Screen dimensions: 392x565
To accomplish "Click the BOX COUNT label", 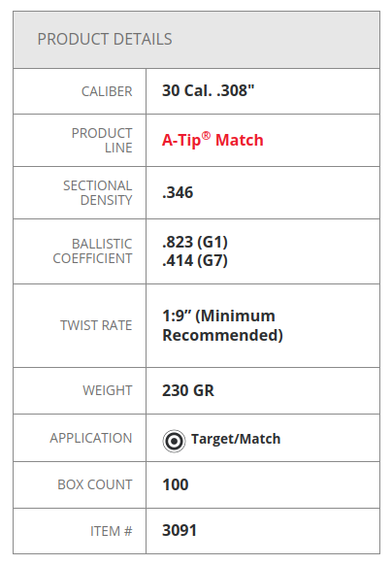I will [x=95, y=484].
